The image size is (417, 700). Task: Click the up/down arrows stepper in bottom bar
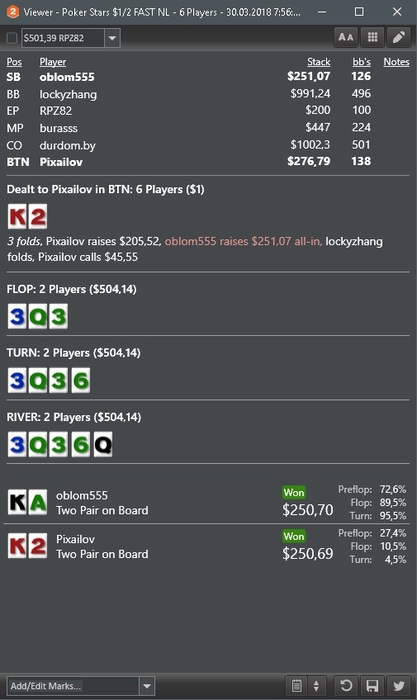click(316, 685)
